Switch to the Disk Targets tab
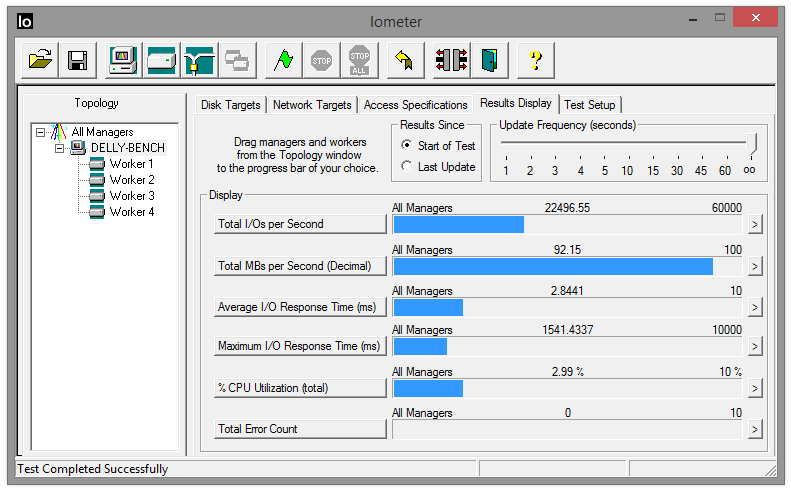The width and height of the screenshot is (791, 491). coord(231,105)
